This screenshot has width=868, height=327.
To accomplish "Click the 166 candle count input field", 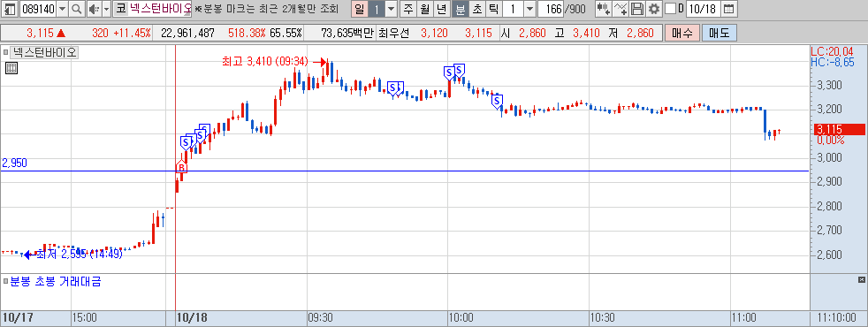I will [x=551, y=9].
